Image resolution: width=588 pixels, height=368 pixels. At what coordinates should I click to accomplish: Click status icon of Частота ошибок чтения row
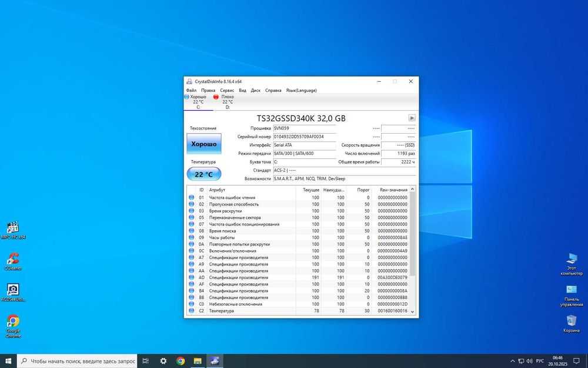(x=191, y=197)
